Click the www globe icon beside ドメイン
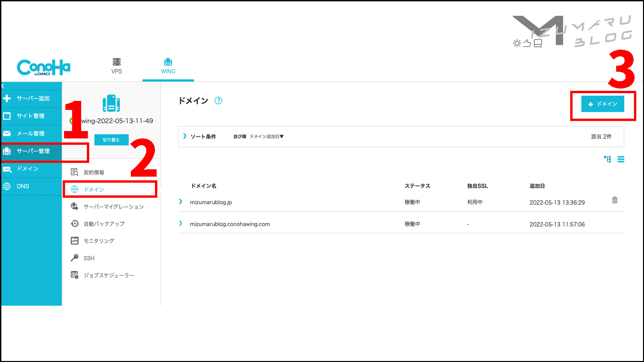The width and height of the screenshot is (644, 362). [x=74, y=189]
